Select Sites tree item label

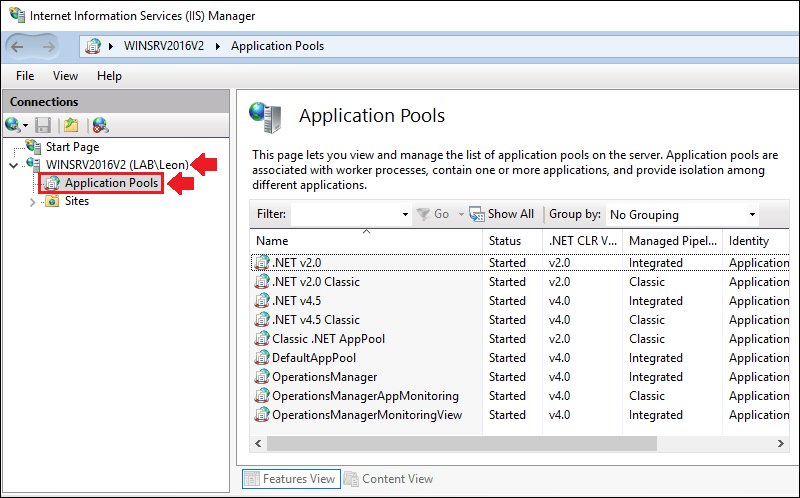77,201
